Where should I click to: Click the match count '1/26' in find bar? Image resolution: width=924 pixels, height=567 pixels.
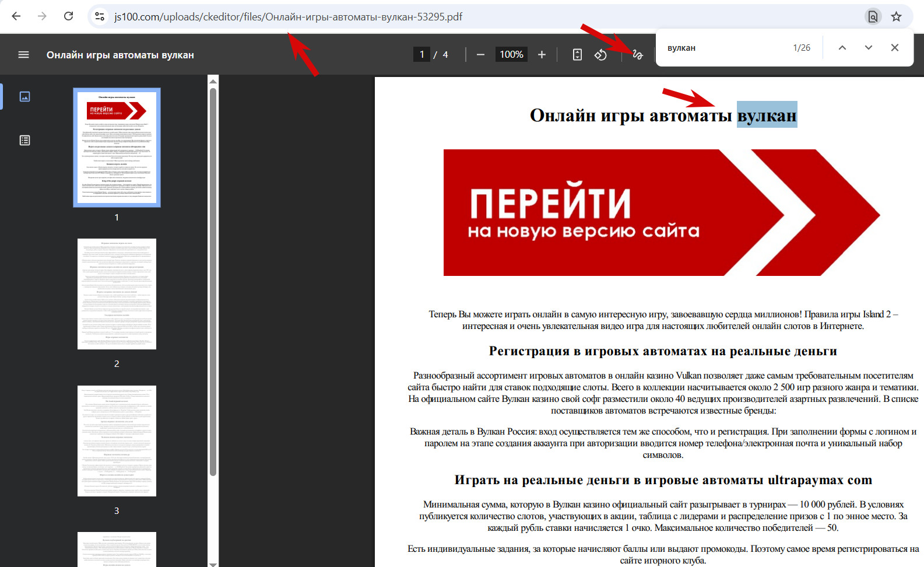click(x=802, y=48)
